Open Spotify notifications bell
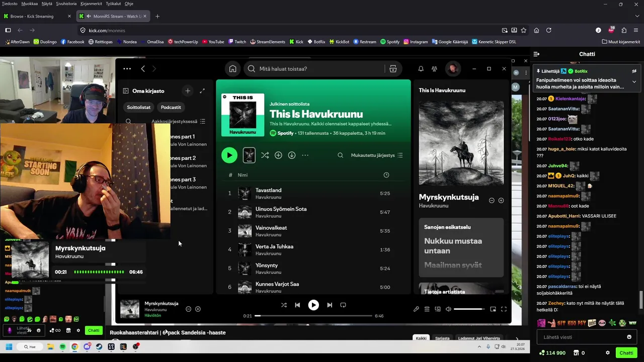644x362 pixels. click(421, 69)
